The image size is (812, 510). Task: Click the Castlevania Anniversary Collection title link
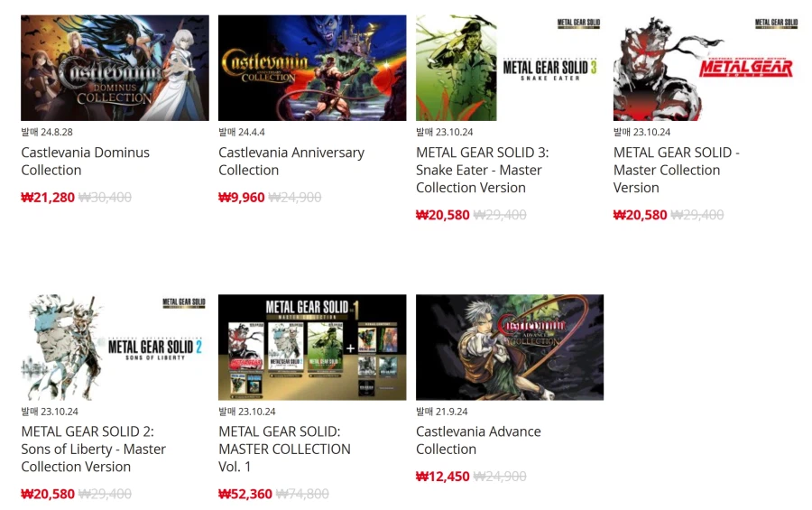coord(291,162)
